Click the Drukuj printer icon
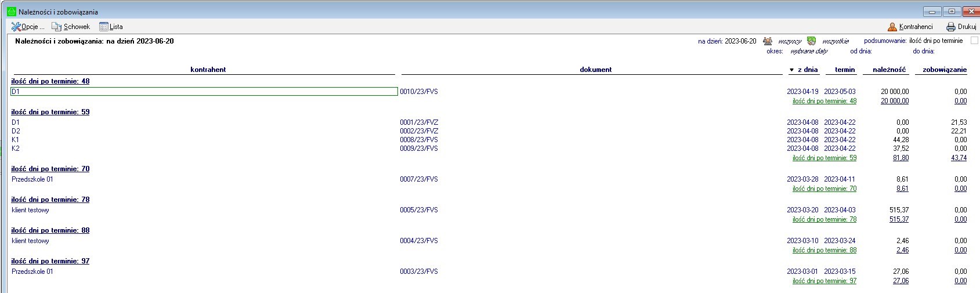The image size is (980, 293). 951,27
